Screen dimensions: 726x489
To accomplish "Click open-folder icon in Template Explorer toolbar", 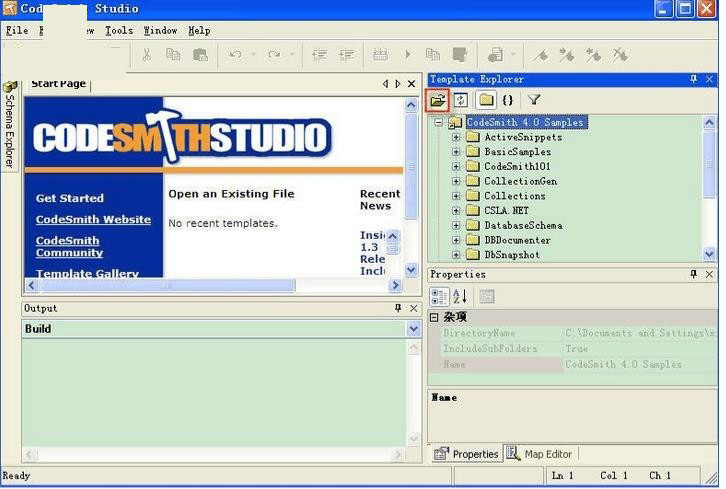I will [x=438, y=100].
